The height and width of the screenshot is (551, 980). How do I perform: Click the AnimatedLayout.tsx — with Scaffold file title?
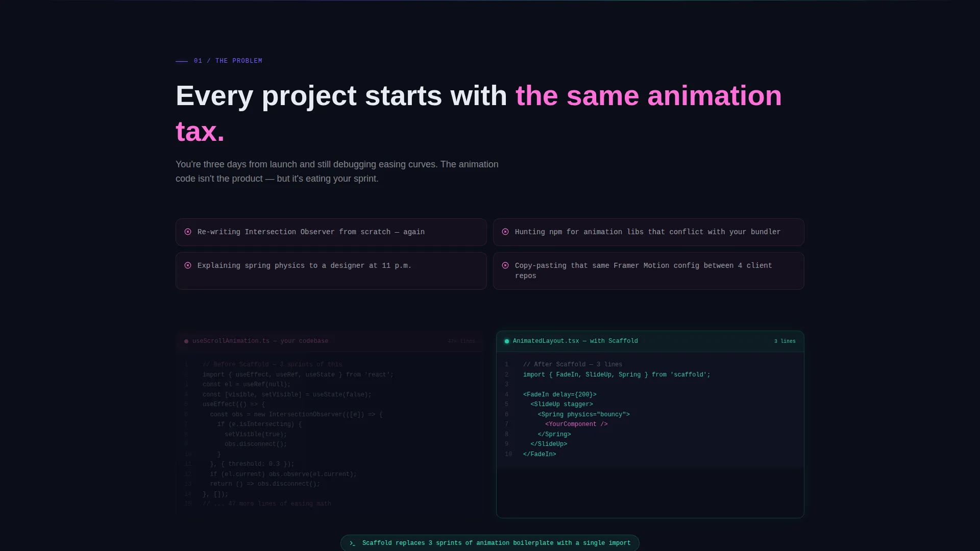coord(575,341)
